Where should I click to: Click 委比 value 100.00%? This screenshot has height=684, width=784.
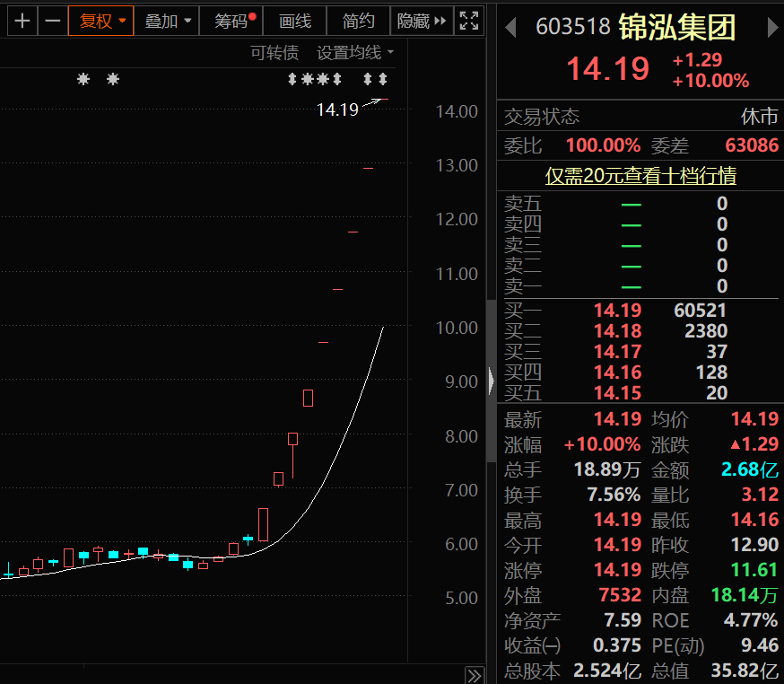click(x=603, y=145)
